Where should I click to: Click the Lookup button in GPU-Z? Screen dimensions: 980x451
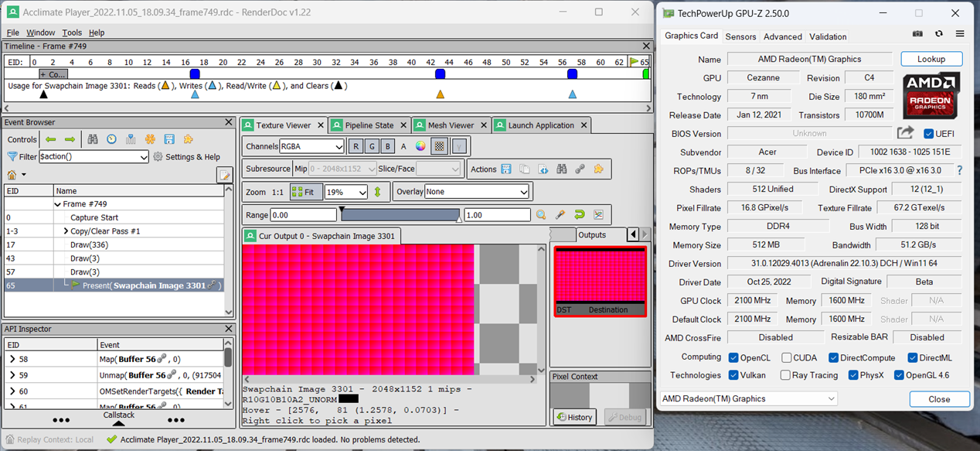pos(931,59)
